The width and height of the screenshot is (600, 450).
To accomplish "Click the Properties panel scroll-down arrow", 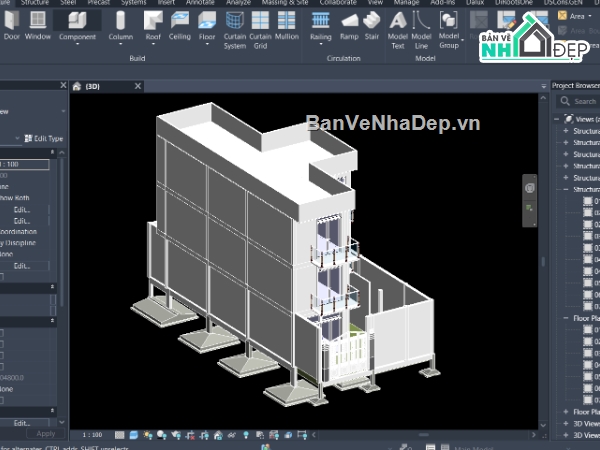I will (x=62, y=422).
